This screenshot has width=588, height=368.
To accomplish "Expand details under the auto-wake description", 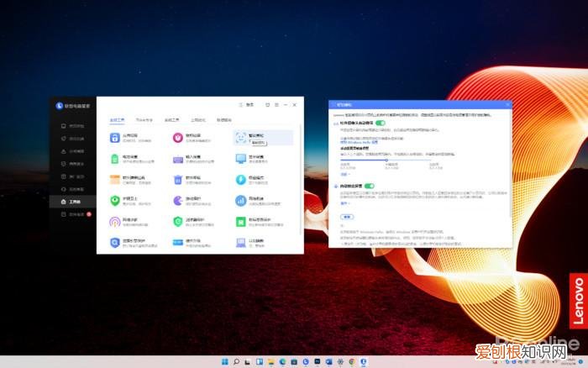I will click(x=344, y=203).
